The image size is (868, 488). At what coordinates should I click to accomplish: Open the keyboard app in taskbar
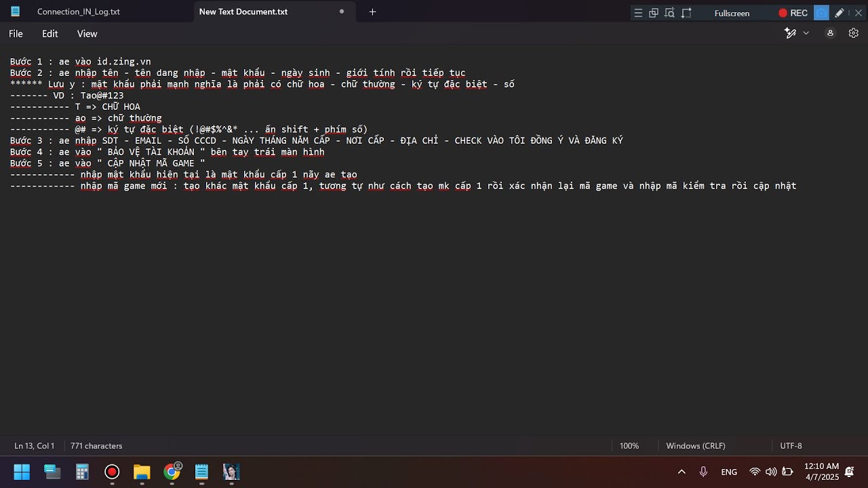[52, 472]
